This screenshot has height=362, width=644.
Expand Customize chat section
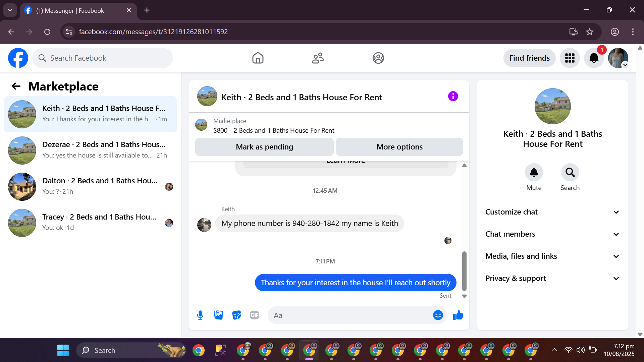pos(552,212)
